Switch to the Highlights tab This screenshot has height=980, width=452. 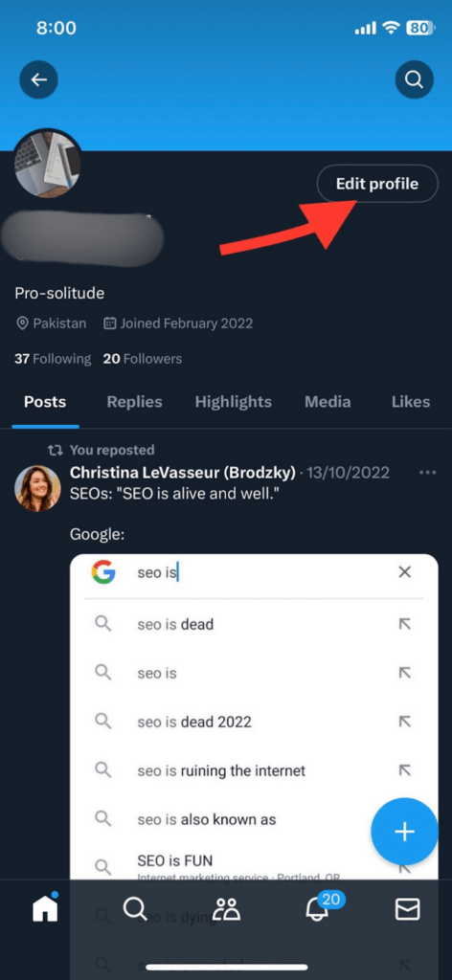point(234,402)
